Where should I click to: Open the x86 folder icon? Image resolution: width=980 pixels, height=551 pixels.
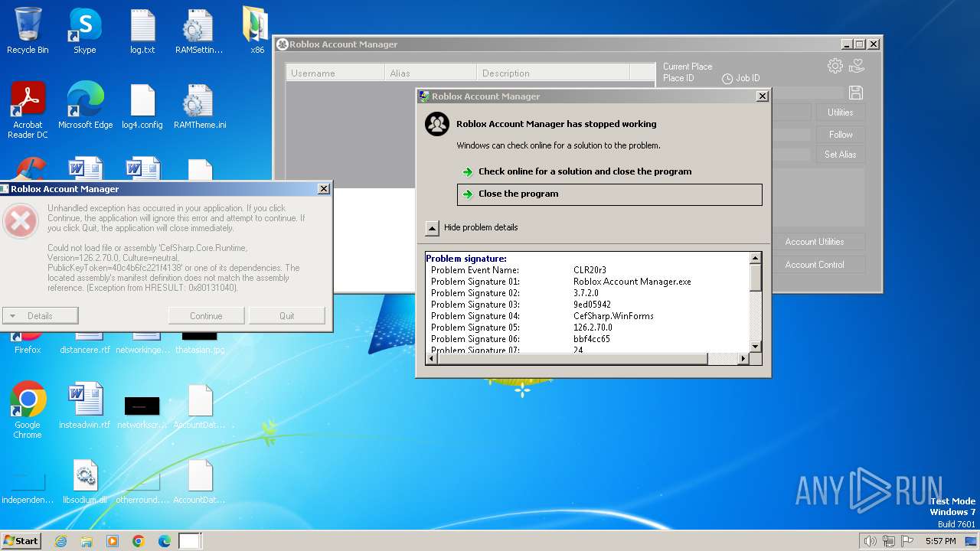point(256,31)
